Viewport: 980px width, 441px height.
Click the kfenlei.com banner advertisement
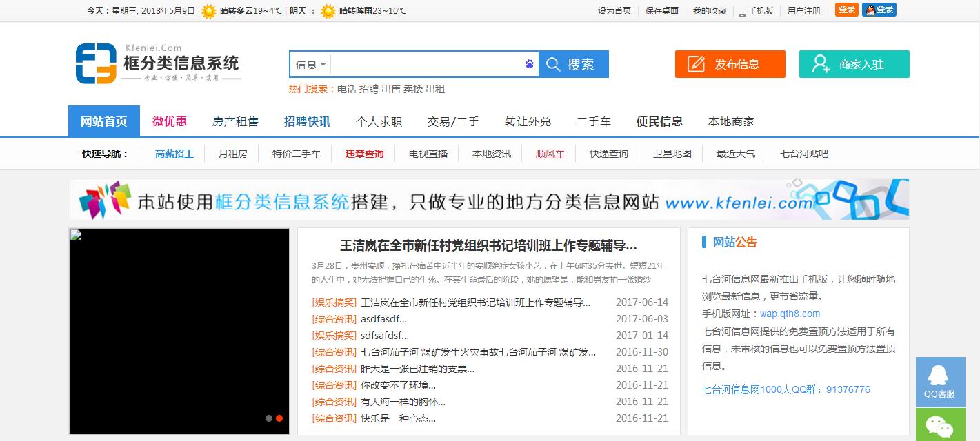point(488,200)
